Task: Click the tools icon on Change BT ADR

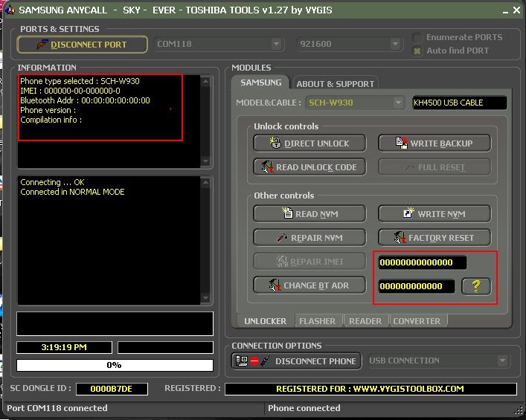Action: coord(275,285)
